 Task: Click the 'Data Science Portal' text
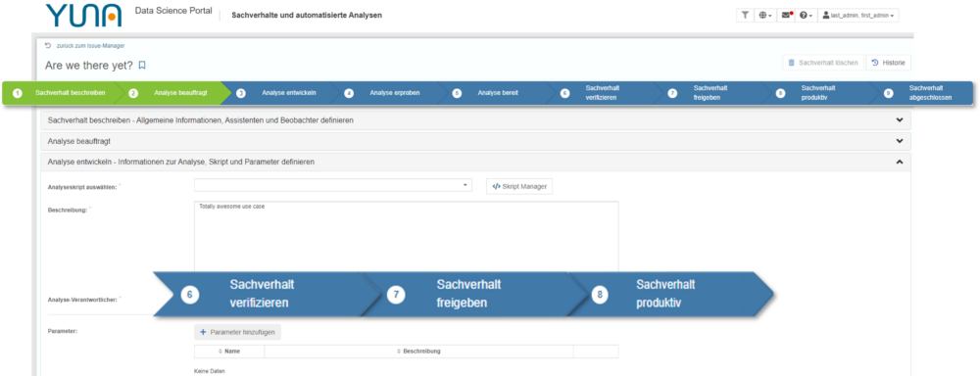pos(173,12)
